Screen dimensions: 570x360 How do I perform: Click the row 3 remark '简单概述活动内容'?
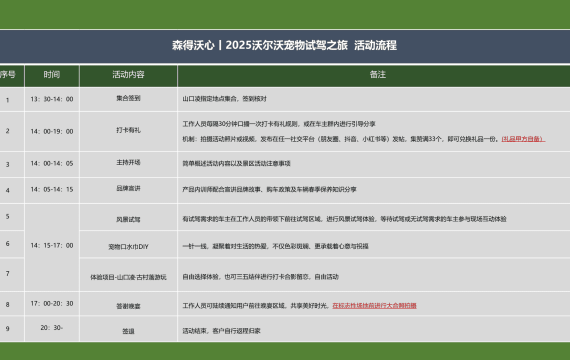pyautogui.click(x=236, y=164)
